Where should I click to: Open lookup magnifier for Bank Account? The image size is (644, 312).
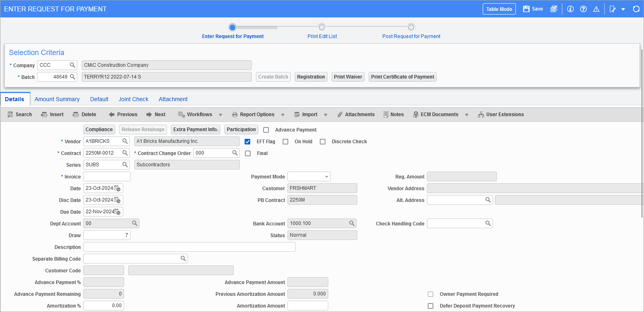352,223
